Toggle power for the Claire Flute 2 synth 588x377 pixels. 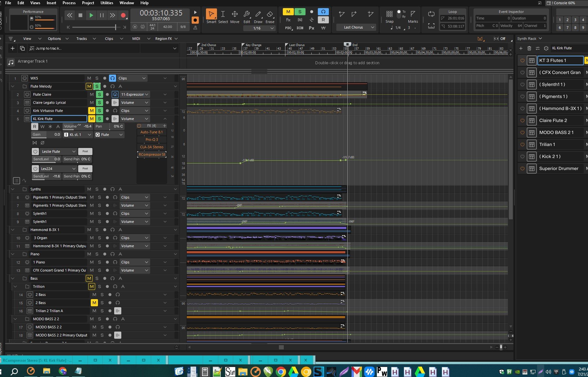pos(522,120)
